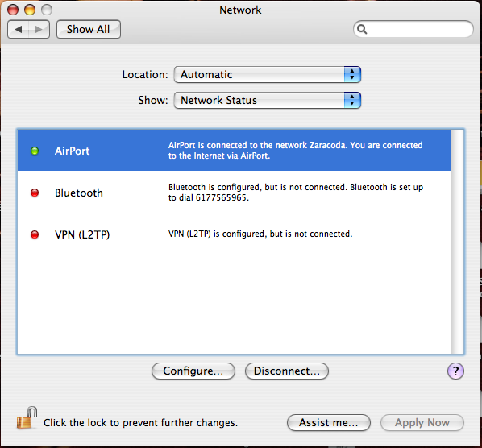
Task: Click the Apply Now button
Action: 422,422
